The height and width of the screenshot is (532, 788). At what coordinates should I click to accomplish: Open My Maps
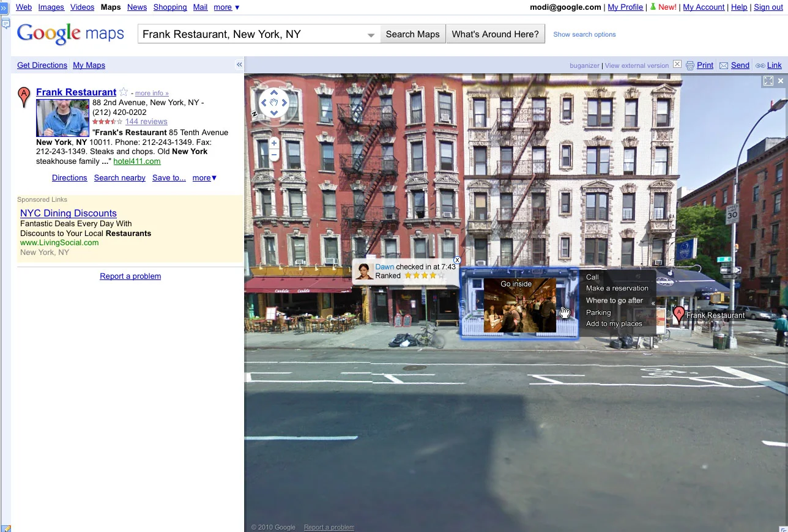click(89, 65)
